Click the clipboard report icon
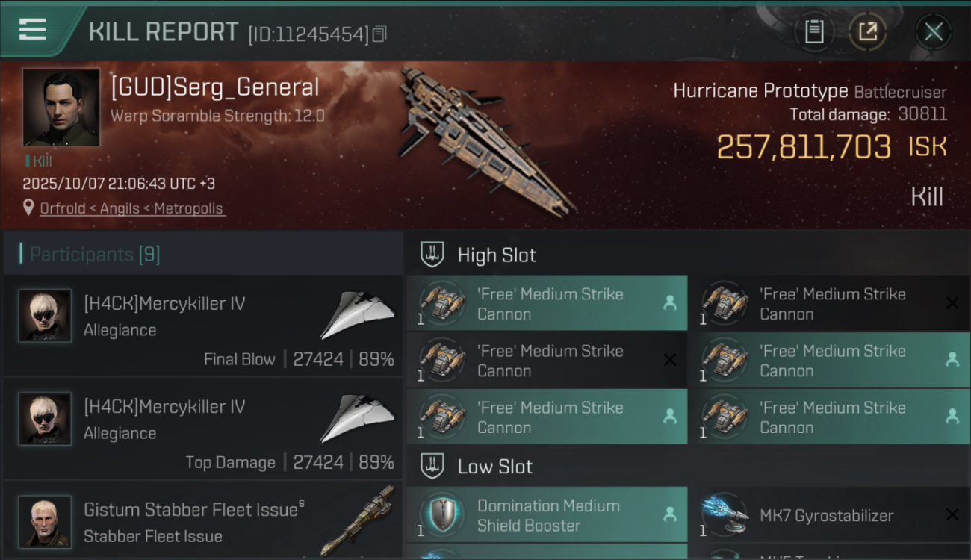Viewport: 971px width, 560px height. (814, 31)
